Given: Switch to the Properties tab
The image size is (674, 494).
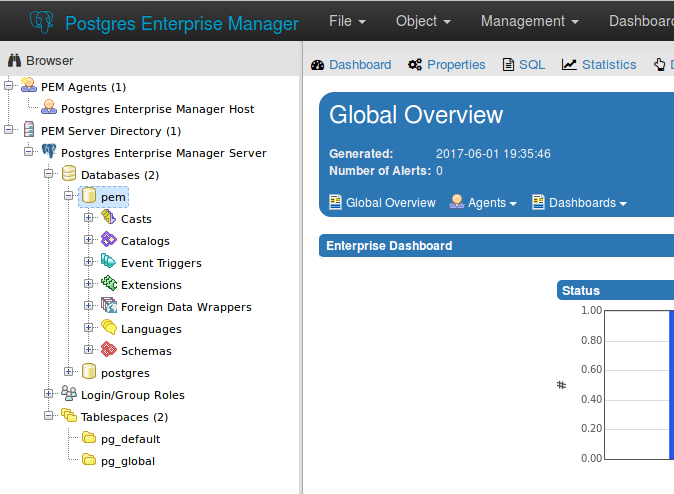Looking at the screenshot, I should coord(447,64).
